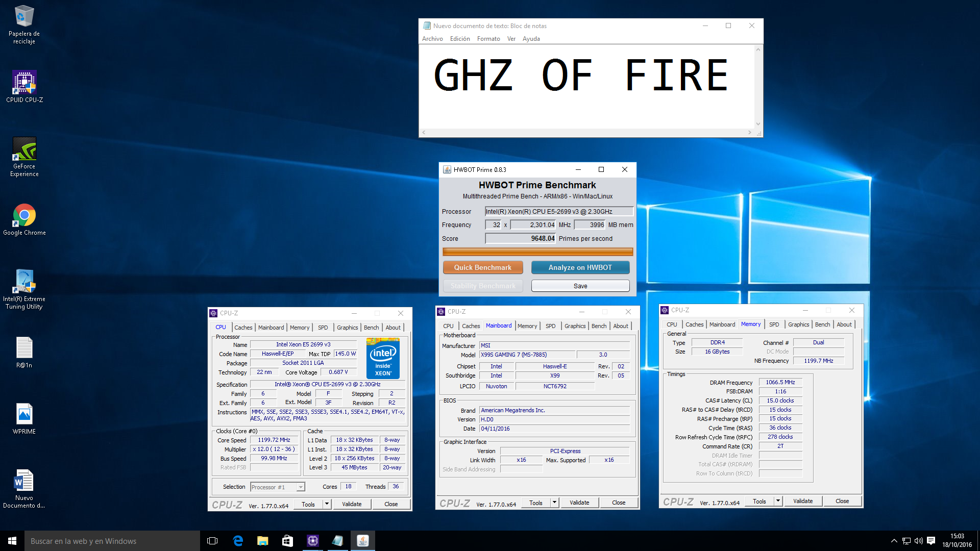
Task: Open the network status tray icon
Action: (906, 541)
